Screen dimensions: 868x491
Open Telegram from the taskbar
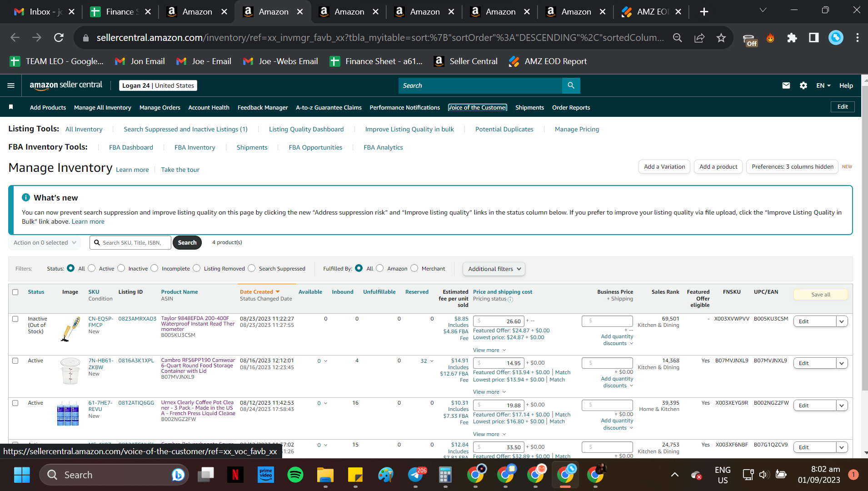coord(416,475)
